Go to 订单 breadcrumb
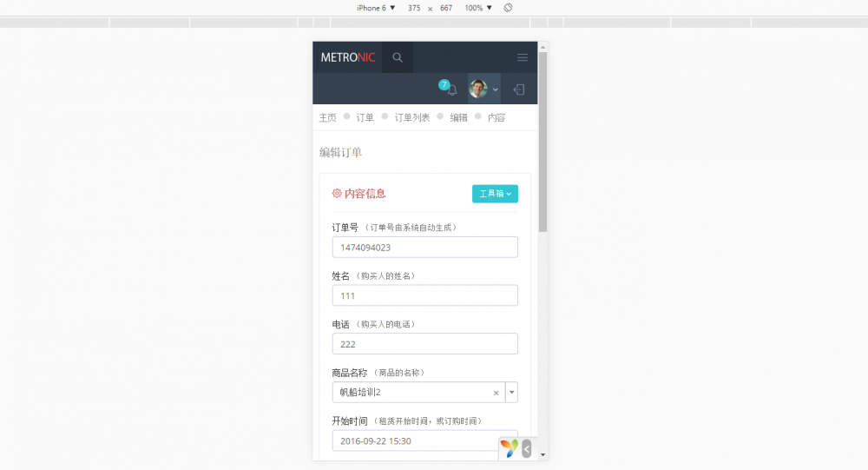 [365, 117]
